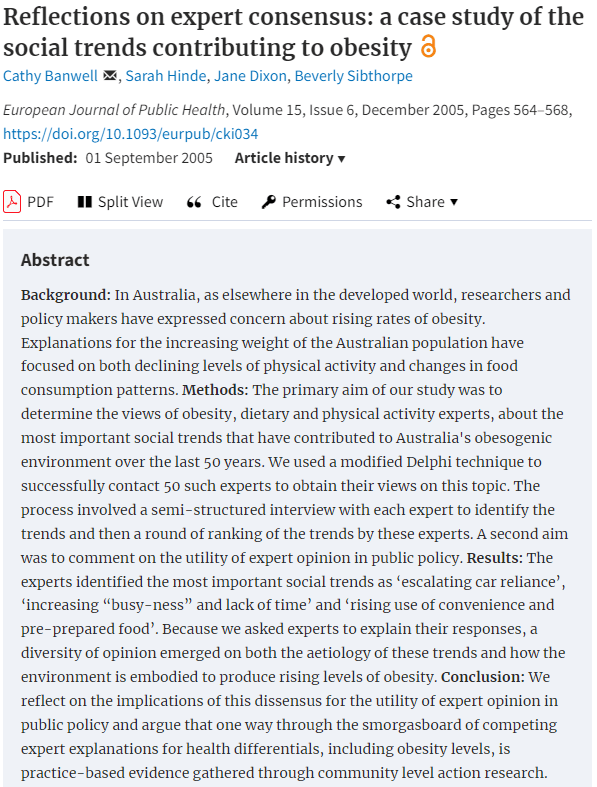Open author Jane Dixon's link
This screenshot has height=787, width=597.
pyautogui.click(x=250, y=76)
